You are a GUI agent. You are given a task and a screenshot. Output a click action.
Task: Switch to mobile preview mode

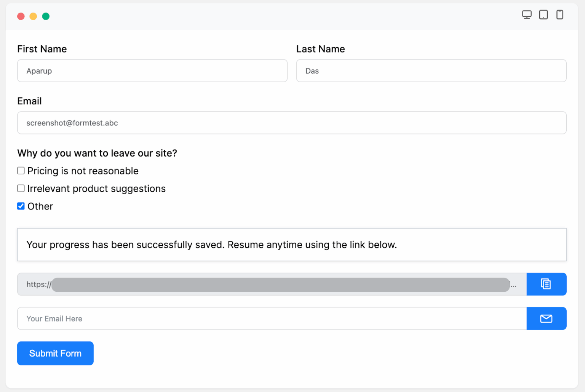559,14
